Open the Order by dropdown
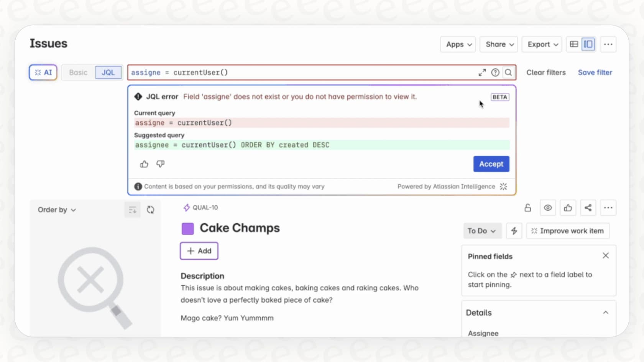The height and width of the screenshot is (362, 644). point(57,210)
